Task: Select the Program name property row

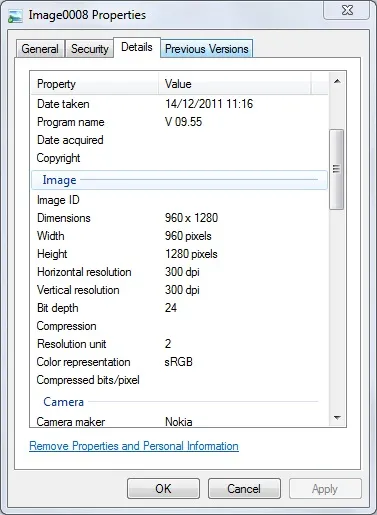Action: tap(179, 122)
